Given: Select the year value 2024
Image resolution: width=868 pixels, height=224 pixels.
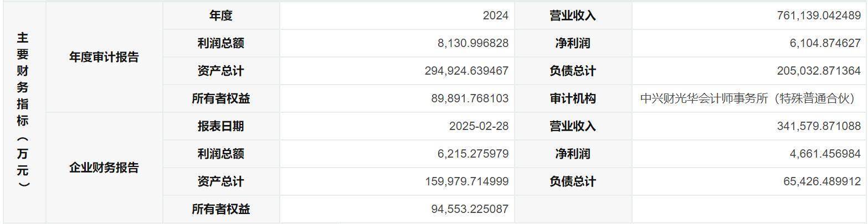Looking at the screenshot, I should 495,15.
